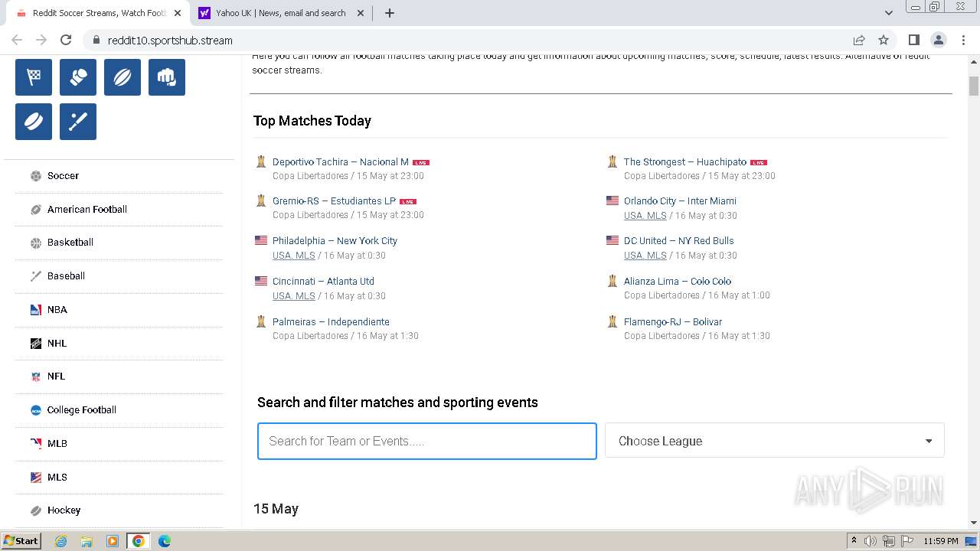Image resolution: width=980 pixels, height=551 pixels.
Task: Open Microsoft Edge from taskbar
Action: (x=165, y=541)
